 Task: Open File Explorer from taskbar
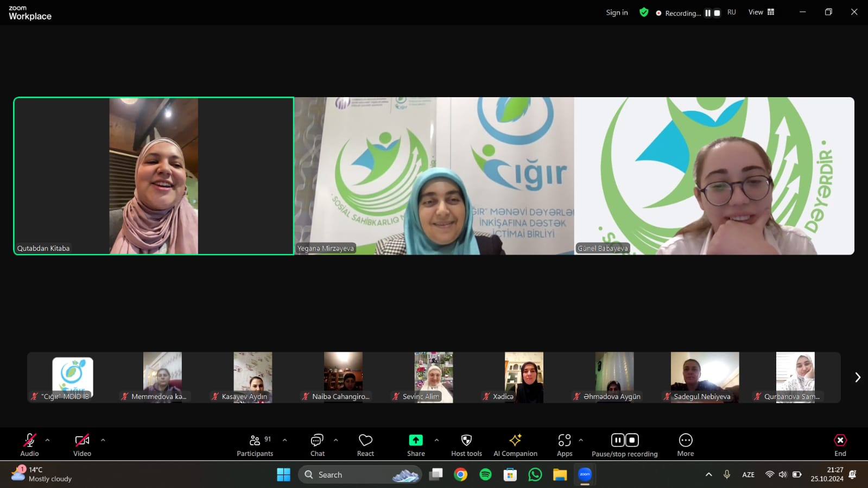pyautogui.click(x=560, y=474)
